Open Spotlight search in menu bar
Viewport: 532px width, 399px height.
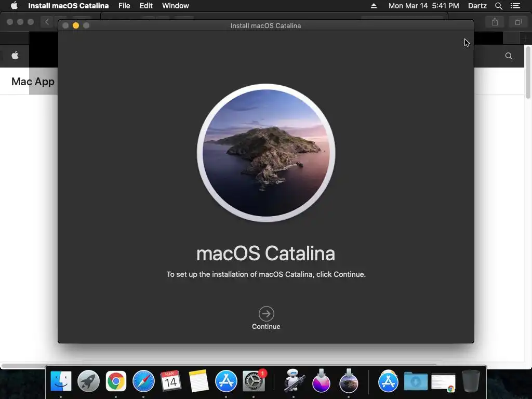(498, 6)
